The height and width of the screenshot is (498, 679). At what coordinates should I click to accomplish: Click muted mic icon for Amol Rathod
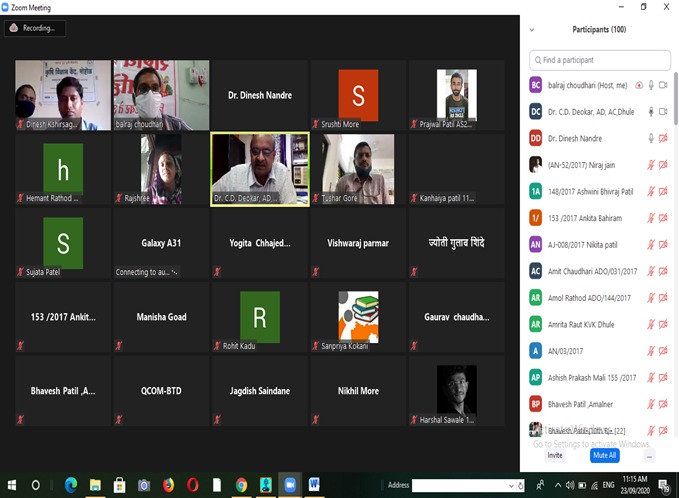[651, 298]
